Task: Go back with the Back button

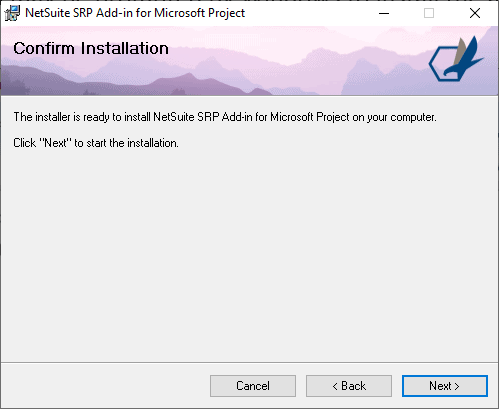Action: (x=349, y=386)
